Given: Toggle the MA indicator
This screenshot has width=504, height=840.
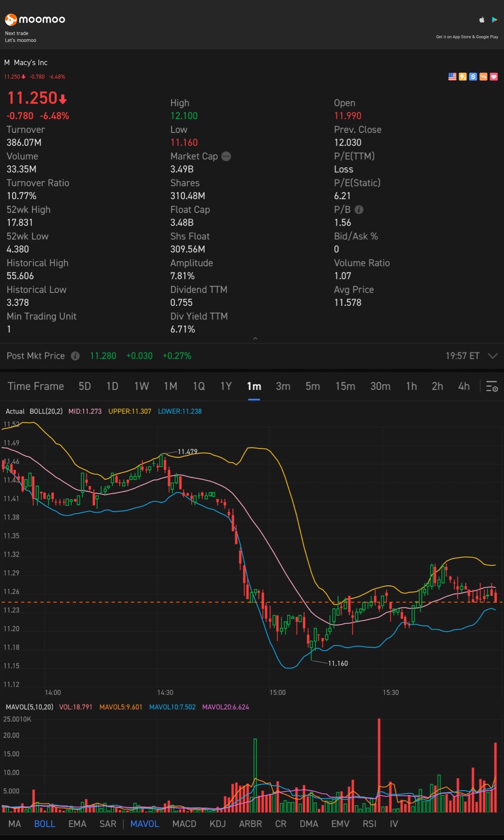Looking at the screenshot, I should (x=15, y=824).
